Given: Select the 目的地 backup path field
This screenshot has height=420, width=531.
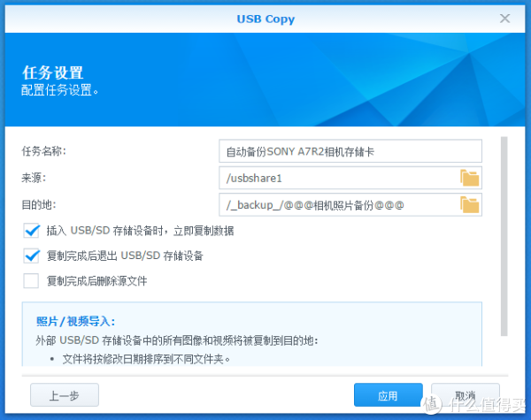Looking at the screenshot, I should 336,205.
